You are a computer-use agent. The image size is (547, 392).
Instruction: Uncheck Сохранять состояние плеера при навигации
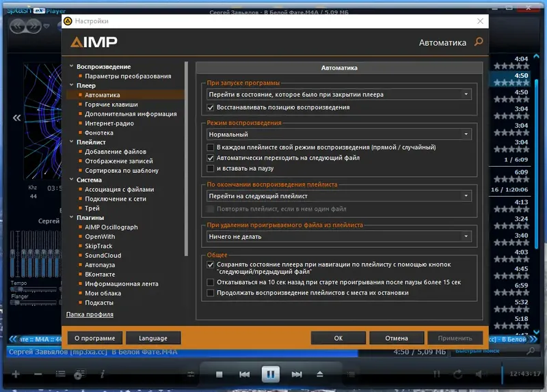point(211,264)
